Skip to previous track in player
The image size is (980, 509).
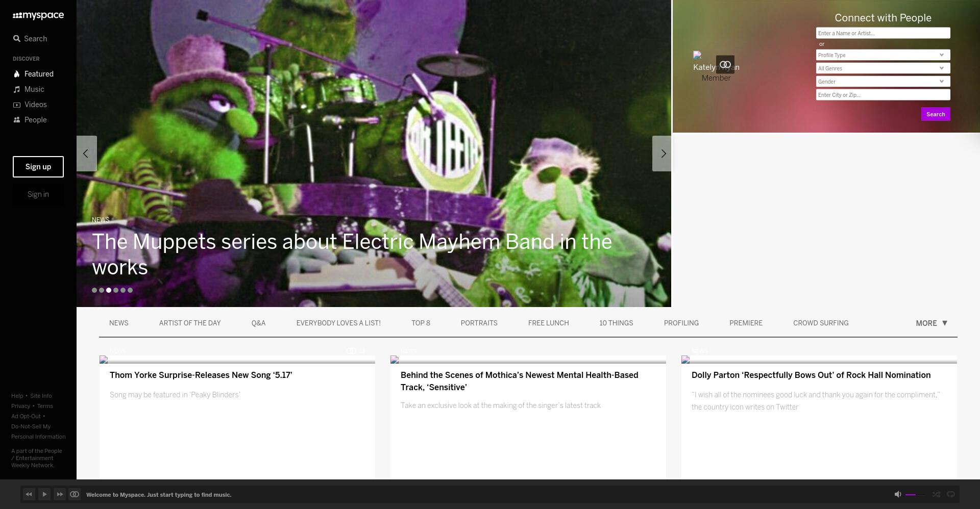29,494
